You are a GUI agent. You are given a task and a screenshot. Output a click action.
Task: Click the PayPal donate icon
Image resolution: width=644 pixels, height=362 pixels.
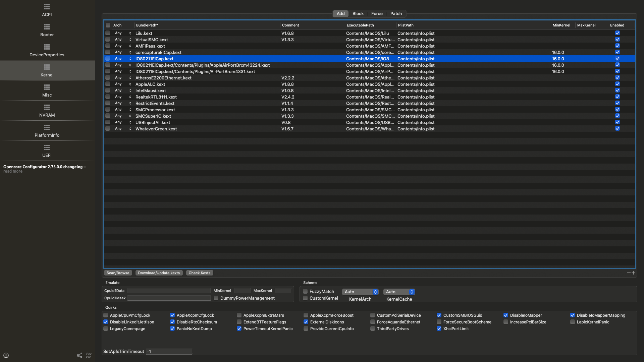coord(89,355)
